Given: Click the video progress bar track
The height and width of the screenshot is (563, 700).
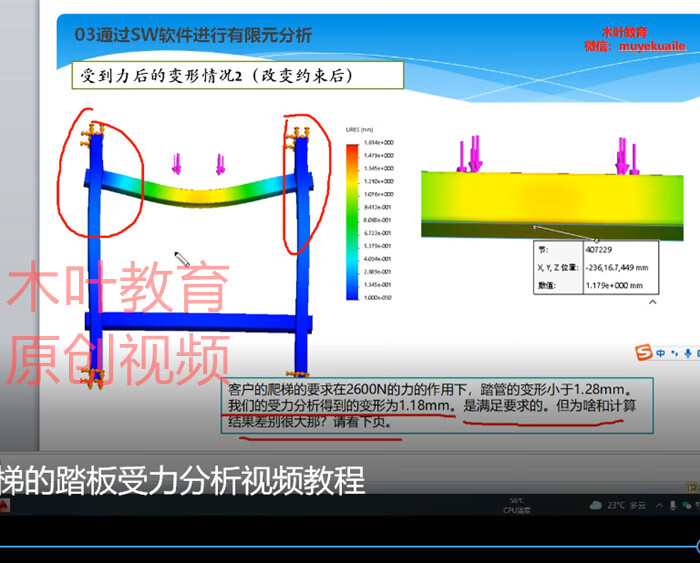Looking at the screenshot, I should 348,546.
